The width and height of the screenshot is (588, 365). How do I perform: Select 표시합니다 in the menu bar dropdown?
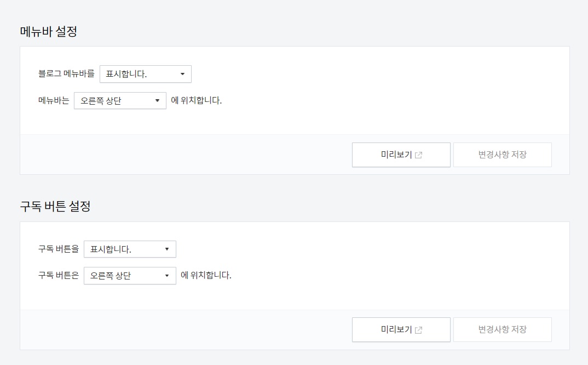145,74
